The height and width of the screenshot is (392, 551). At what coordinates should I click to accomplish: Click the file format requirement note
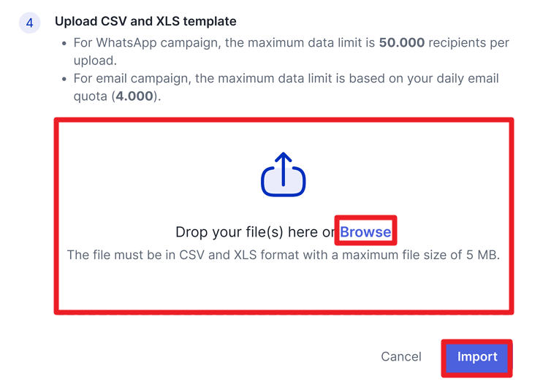[283, 255]
